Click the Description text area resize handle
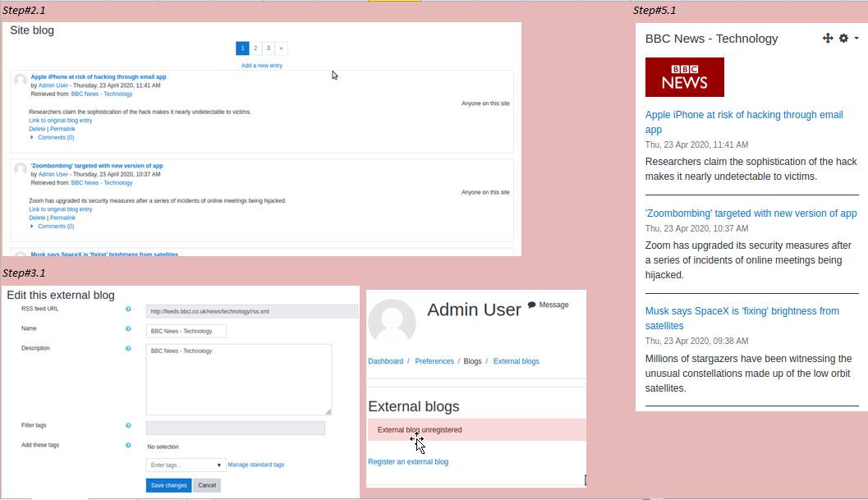This screenshot has height=500, width=868. (328, 411)
